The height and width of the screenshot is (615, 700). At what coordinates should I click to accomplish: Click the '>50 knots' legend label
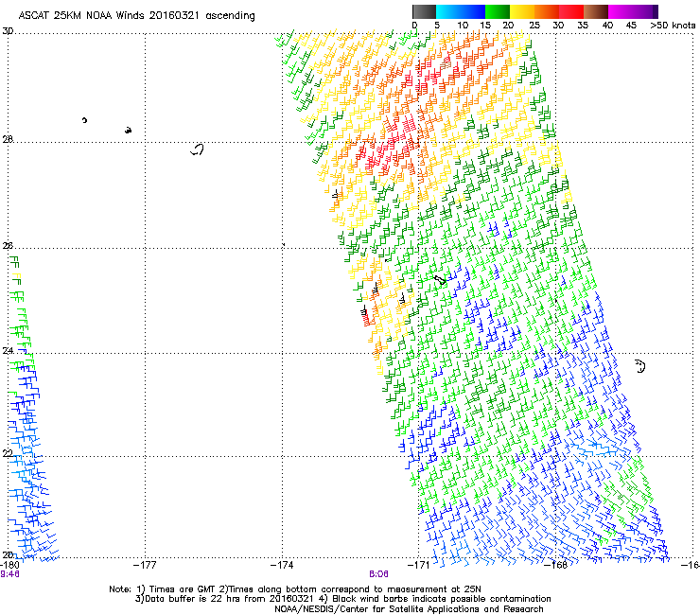(673, 26)
